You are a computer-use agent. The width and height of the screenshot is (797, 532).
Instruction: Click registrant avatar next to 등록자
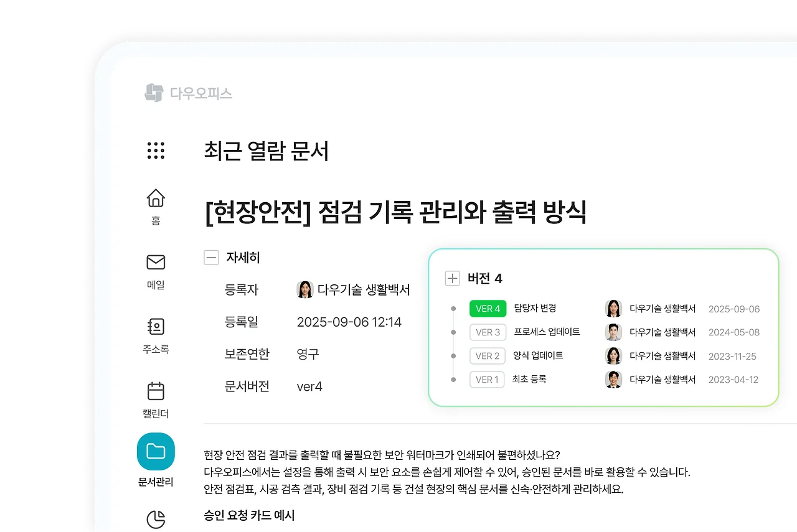click(305, 289)
